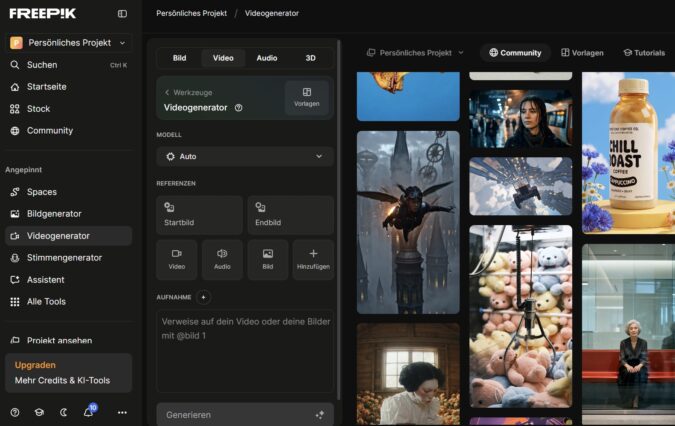Expand the Modell Auto dropdown
The height and width of the screenshot is (426, 675).
[245, 157]
